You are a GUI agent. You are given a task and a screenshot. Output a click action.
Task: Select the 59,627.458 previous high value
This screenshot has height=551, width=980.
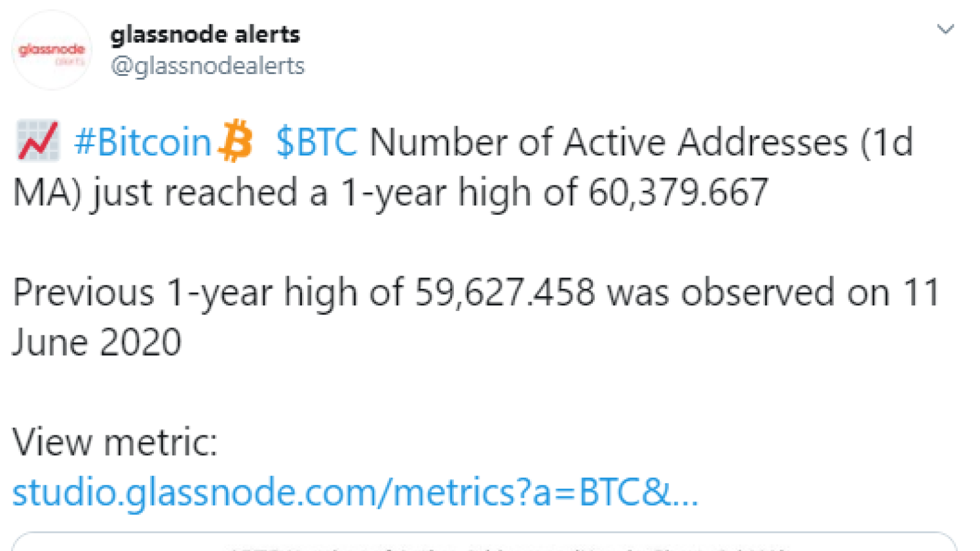tap(505, 292)
